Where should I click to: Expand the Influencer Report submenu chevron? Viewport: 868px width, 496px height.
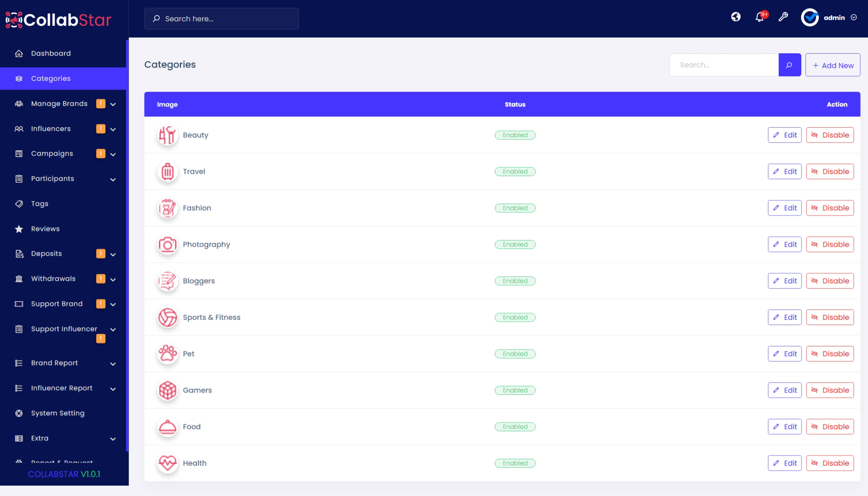(113, 389)
